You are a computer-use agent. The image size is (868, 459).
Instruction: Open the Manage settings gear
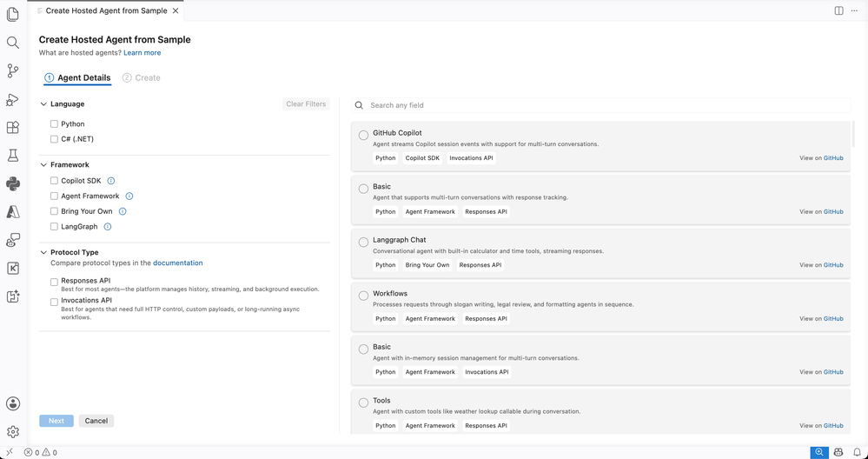click(13, 432)
